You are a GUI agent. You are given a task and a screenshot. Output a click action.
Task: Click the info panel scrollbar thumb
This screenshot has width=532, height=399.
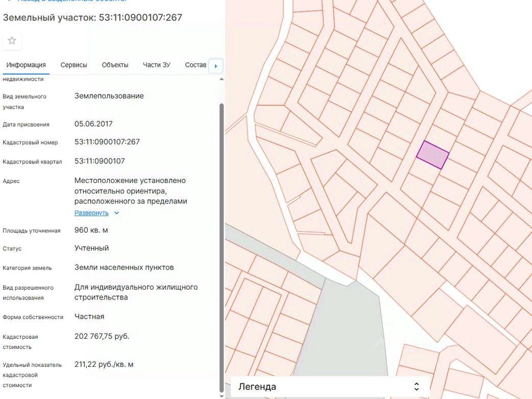(x=221, y=245)
